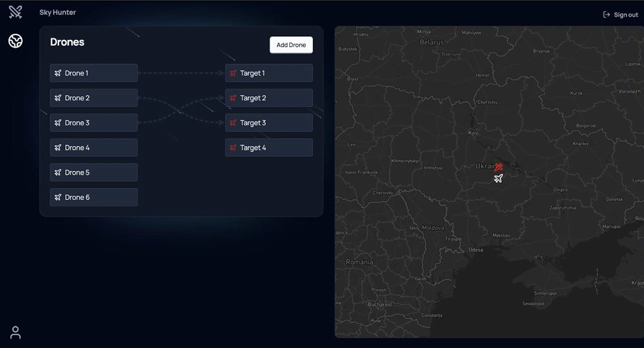This screenshot has width=644, height=348.
Task: Click the Sky Hunter app title
Action: 58,12
